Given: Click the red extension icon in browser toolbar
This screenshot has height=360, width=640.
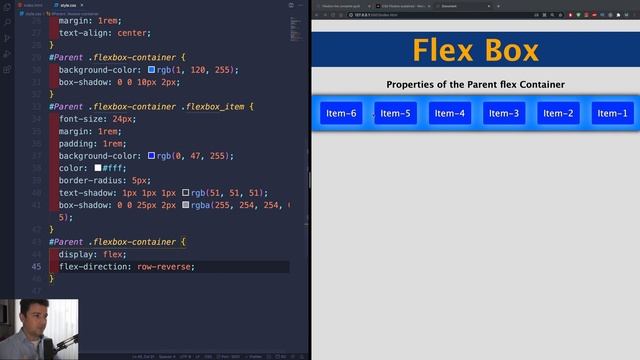Looking at the screenshot, I should point(571,15).
